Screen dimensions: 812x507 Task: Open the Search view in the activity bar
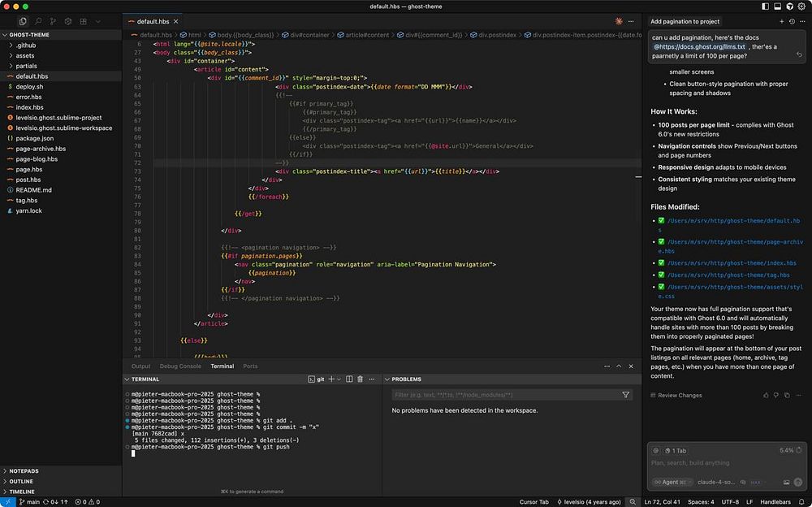point(38,21)
